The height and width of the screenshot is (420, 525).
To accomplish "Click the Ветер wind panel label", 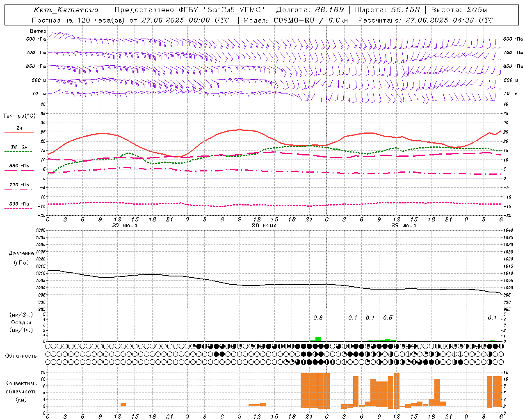I will click(38, 31).
